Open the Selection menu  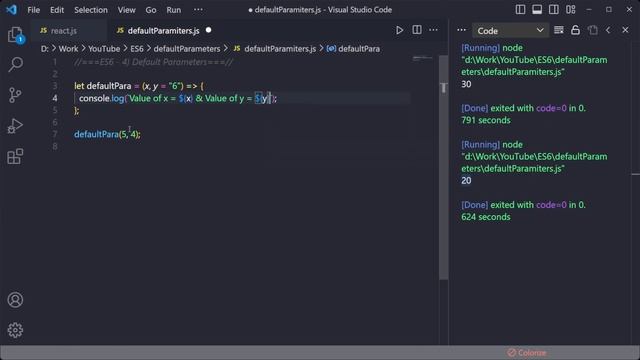(91, 10)
